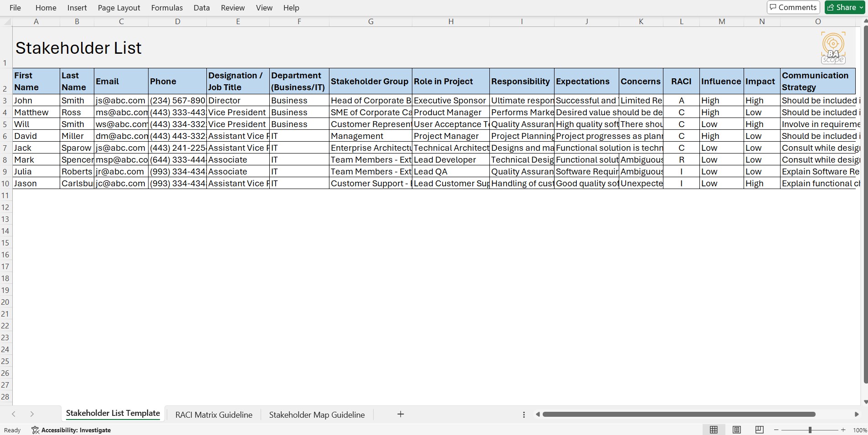Select cell with first name John
The height and width of the screenshot is (435, 868).
[36, 100]
